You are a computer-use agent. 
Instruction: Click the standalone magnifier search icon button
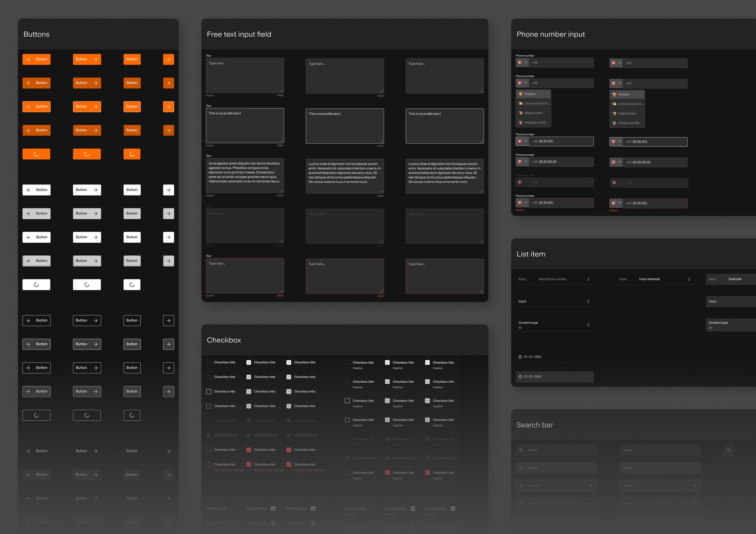[x=728, y=450]
